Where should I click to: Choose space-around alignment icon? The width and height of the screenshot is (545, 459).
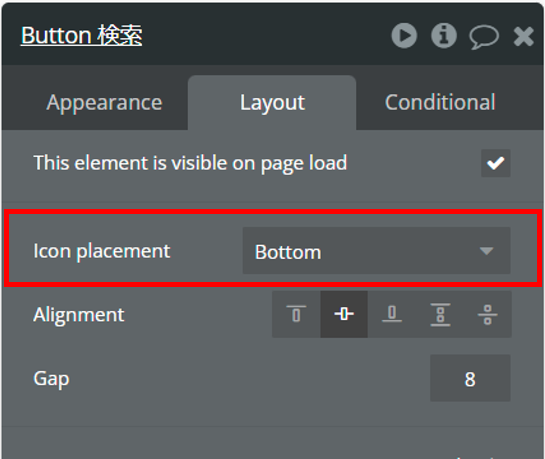pos(488,314)
